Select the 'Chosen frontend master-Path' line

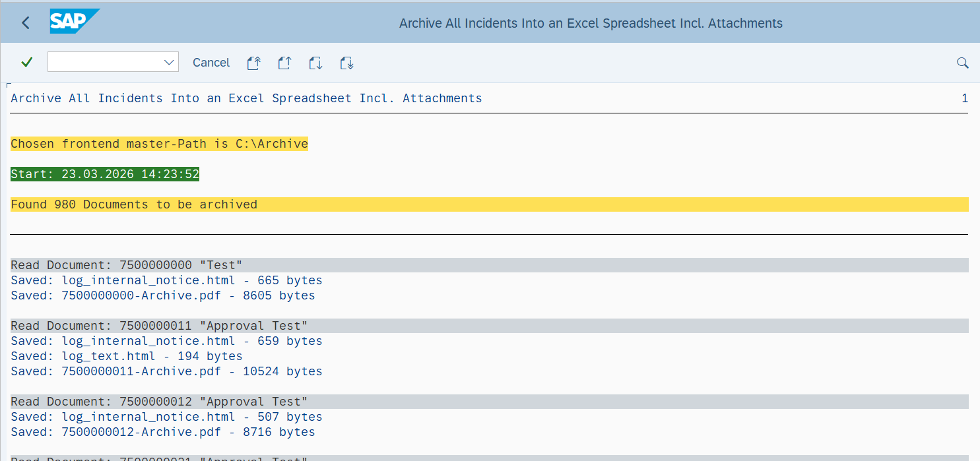click(x=159, y=144)
